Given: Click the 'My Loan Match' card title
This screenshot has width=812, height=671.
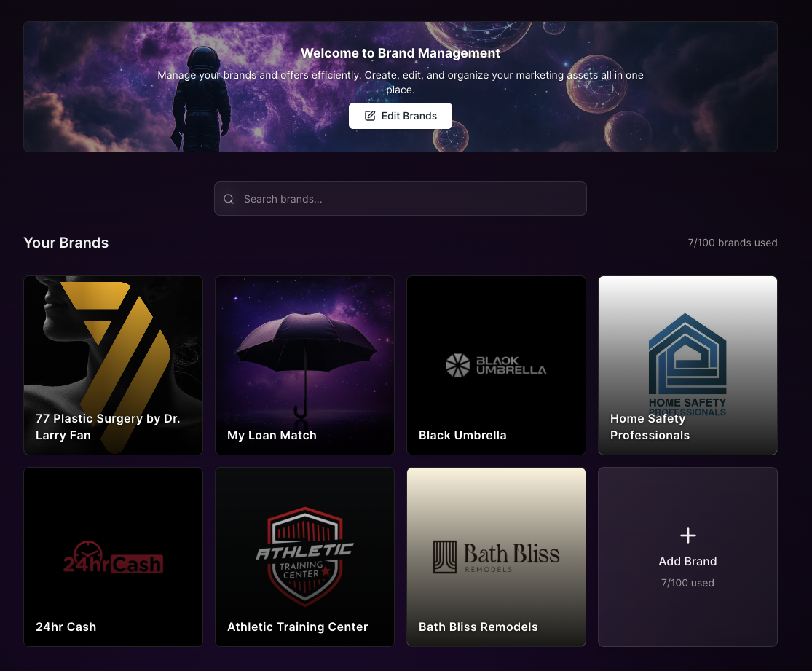Looking at the screenshot, I should (x=272, y=435).
